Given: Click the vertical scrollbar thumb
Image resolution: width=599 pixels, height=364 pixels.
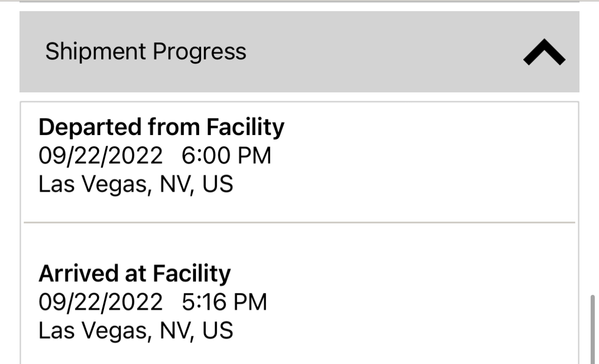Looking at the screenshot, I should tap(593, 329).
